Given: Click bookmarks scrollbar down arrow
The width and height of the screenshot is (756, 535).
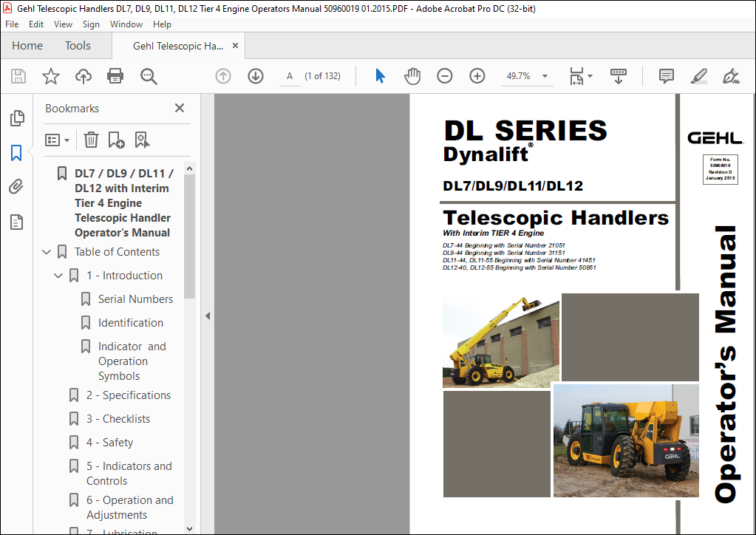Looking at the screenshot, I should tap(189, 529).
